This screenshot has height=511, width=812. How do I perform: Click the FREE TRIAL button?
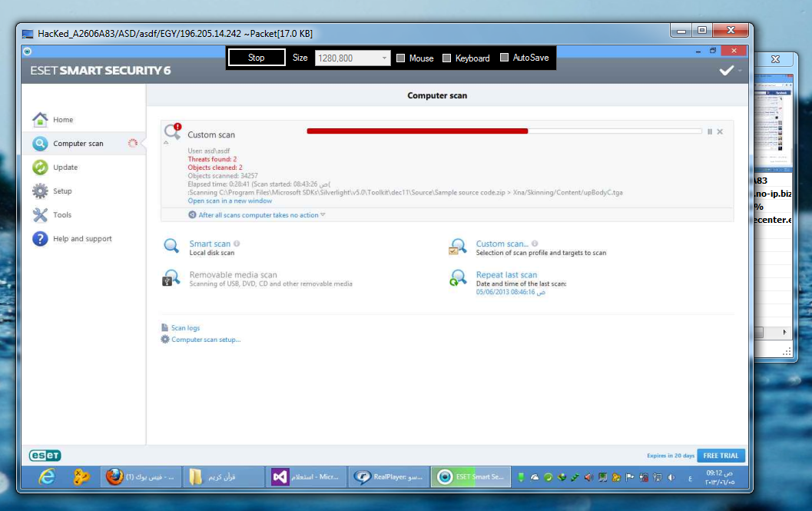pos(721,456)
